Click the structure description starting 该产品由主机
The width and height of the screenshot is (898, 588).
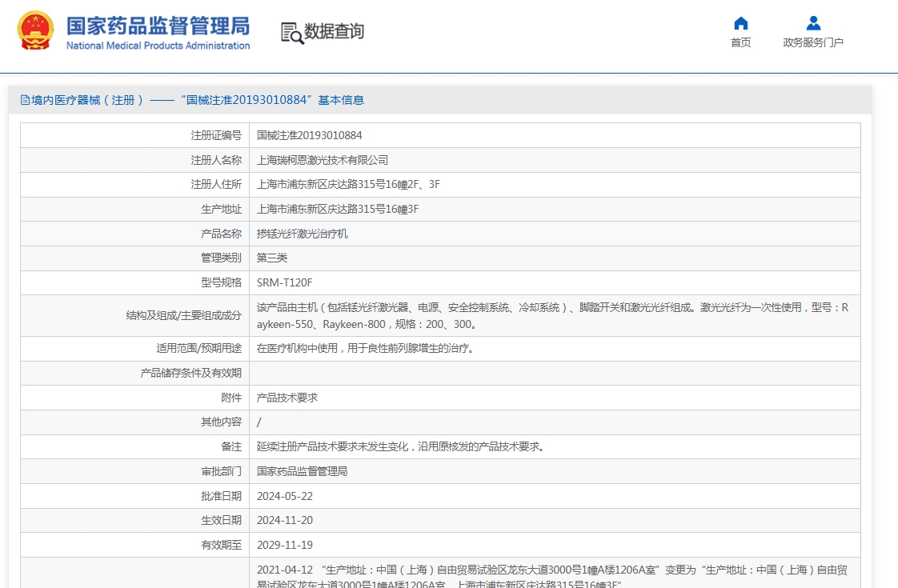[x=553, y=316]
